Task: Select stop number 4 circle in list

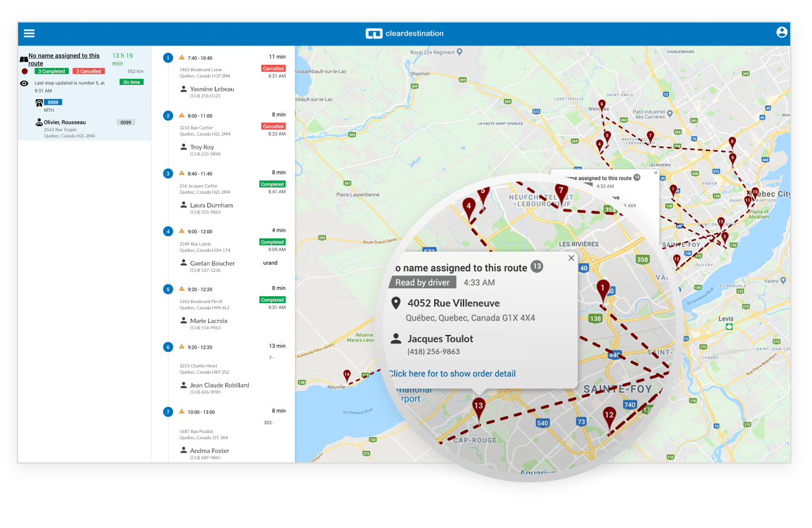Action: point(167,231)
